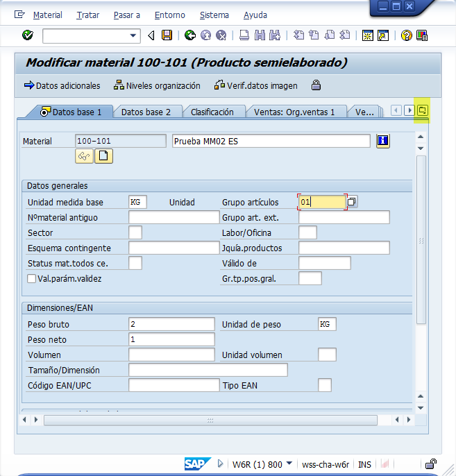This screenshot has height=476, width=456.
Task: Click the Verif.datos imagen button
Action: pyautogui.click(x=256, y=85)
